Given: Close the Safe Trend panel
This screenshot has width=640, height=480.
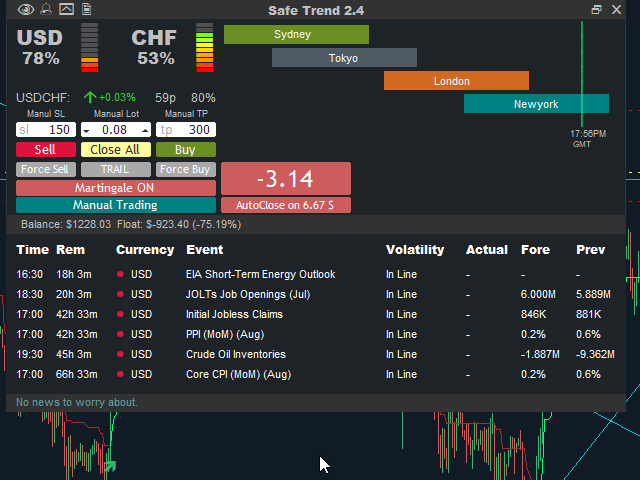Looking at the screenshot, I should [x=616, y=9].
